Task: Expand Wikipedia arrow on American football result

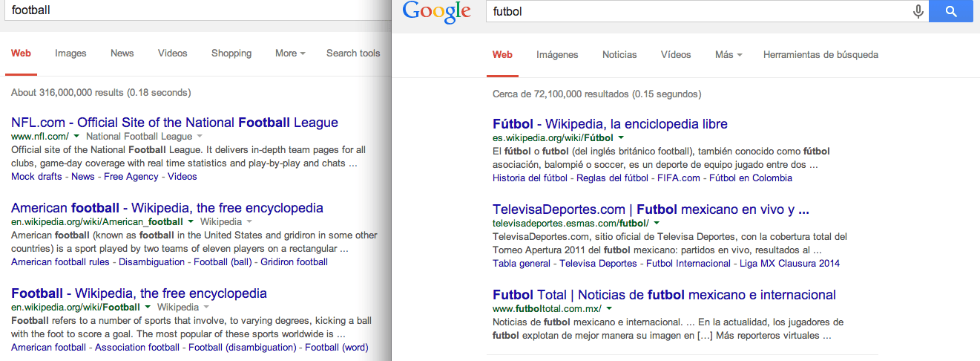Action: tap(249, 222)
